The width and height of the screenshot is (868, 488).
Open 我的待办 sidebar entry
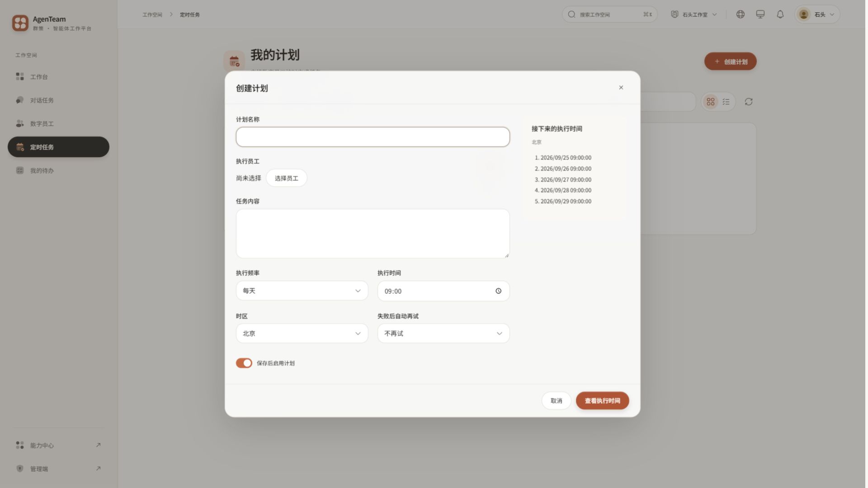tap(58, 170)
